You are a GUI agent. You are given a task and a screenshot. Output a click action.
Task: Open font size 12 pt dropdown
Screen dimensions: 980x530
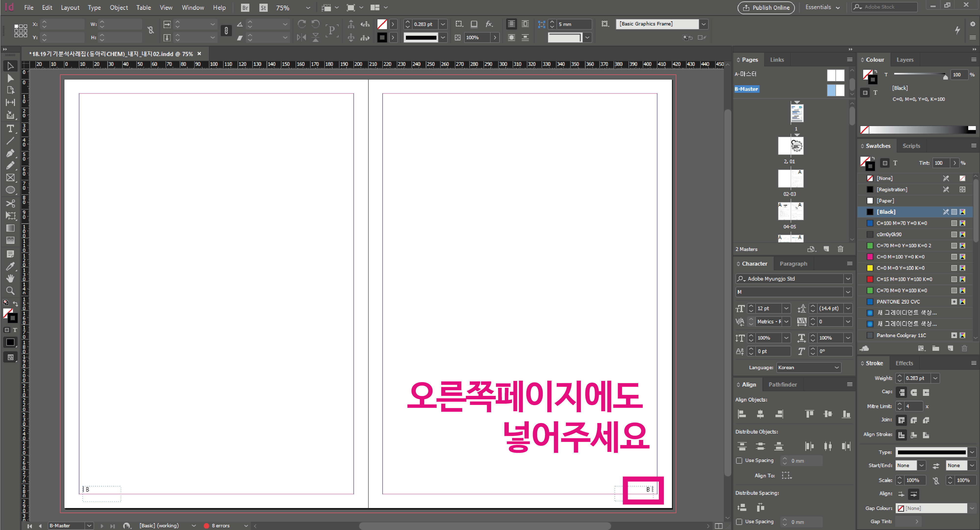click(x=786, y=308)
